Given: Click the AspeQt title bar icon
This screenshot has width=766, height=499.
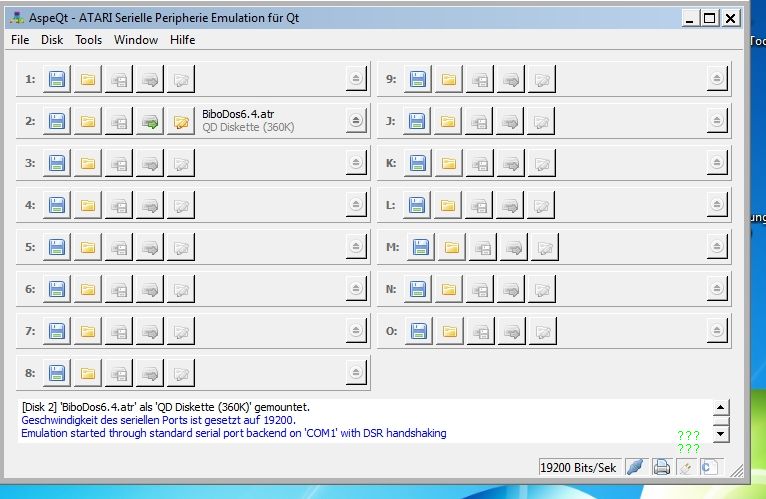Looking at the screenshot, I should pos(17,18).
